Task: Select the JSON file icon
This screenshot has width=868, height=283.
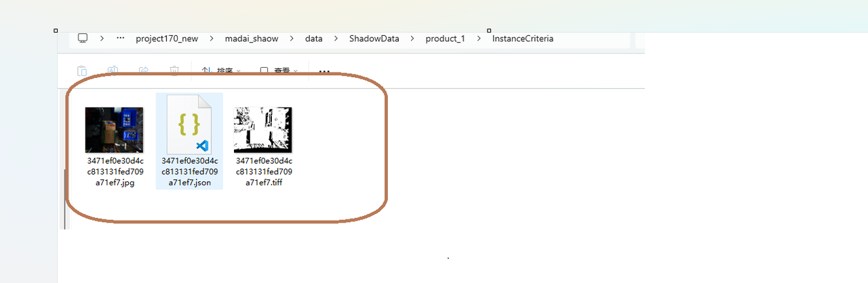Action: [189, 124]
